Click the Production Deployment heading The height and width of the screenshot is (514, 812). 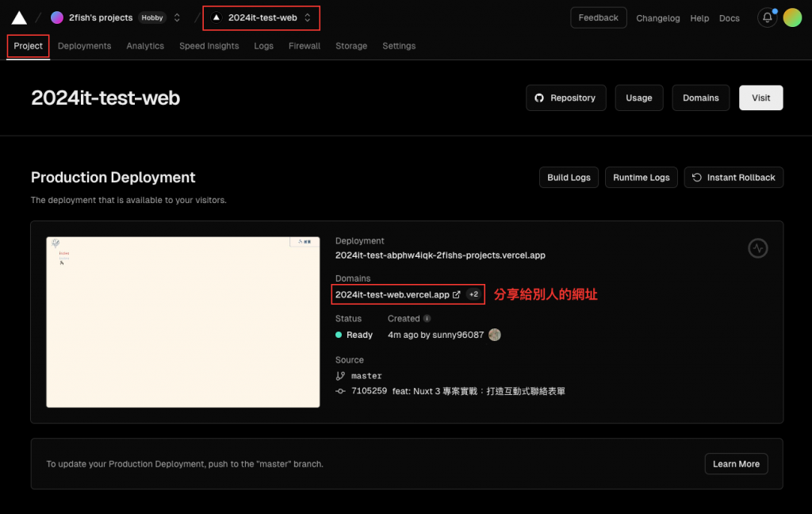click(x=113, y=177)
